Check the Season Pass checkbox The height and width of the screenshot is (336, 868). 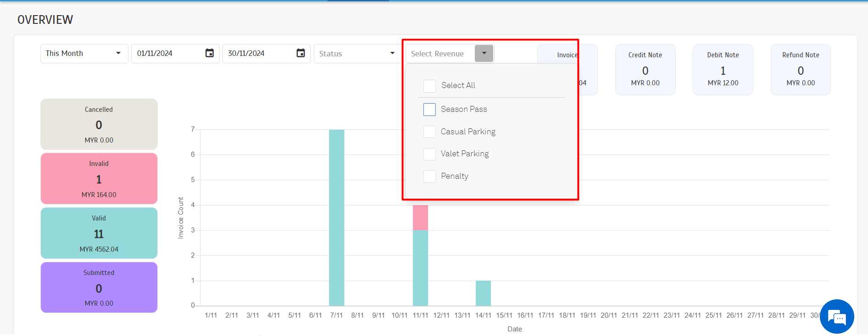pos(429,110)
